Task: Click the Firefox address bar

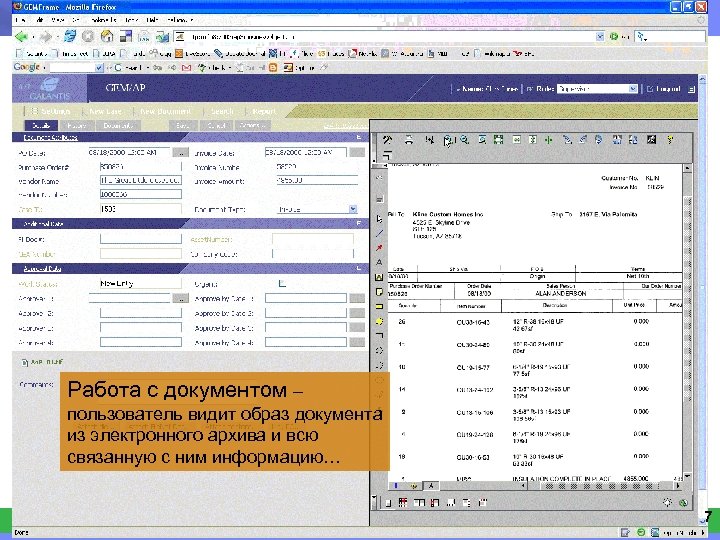Action: [390, 36]
